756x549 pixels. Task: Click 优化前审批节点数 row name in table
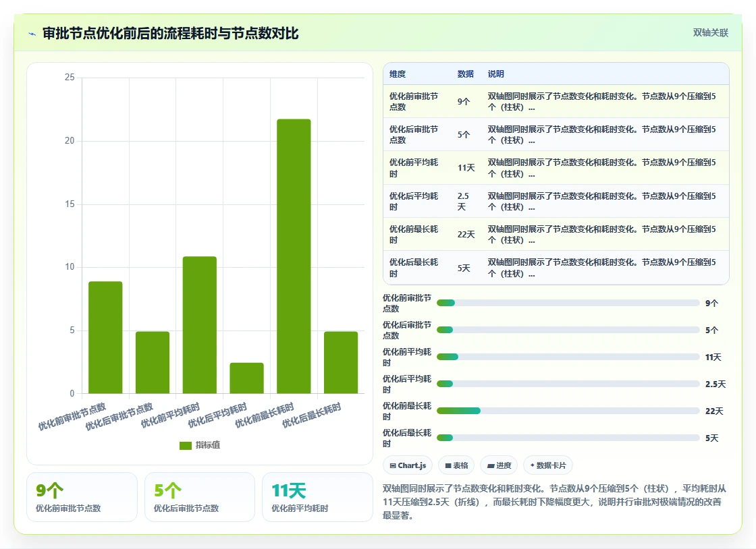[414, 102]
